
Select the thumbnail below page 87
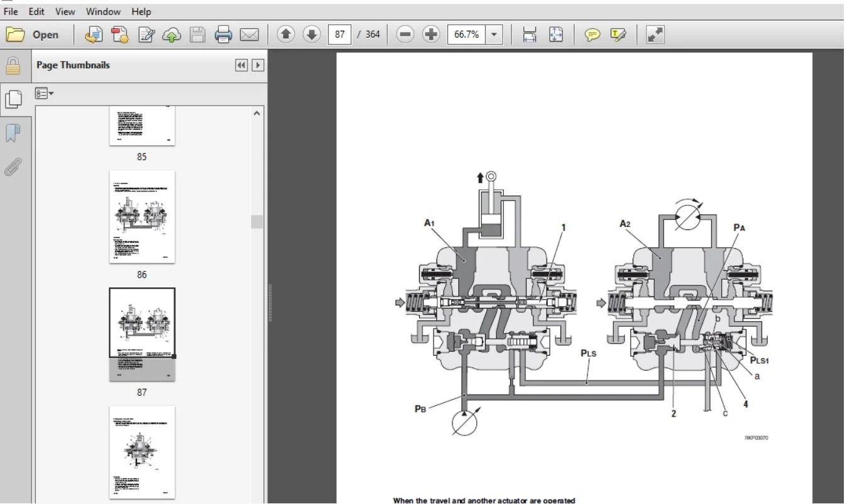click(x=142, y=451)
